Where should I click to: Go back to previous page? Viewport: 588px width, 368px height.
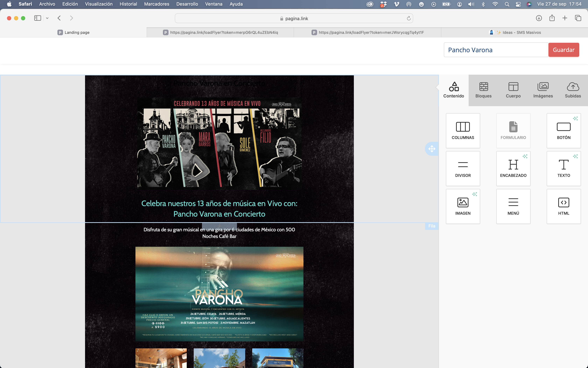(59, 18)
